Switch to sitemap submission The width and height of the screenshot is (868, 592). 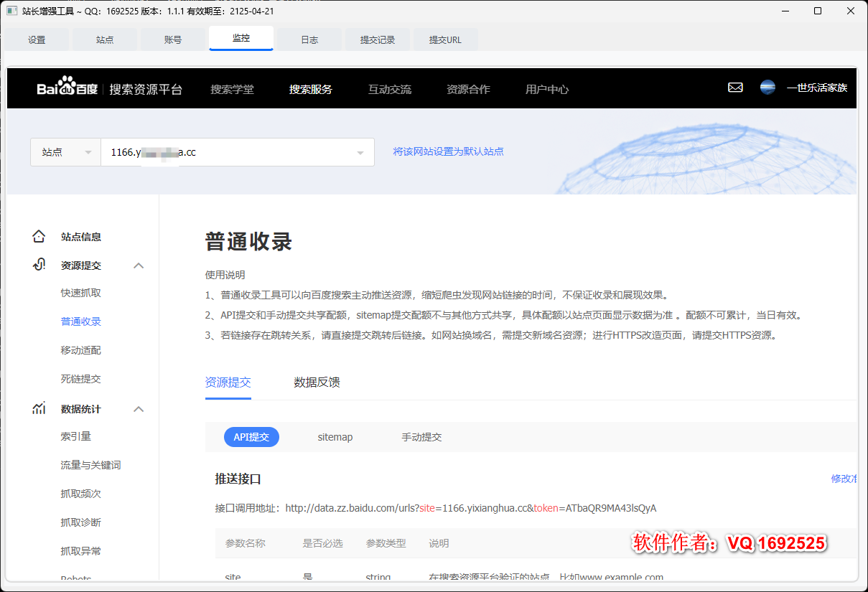point(335,437)
